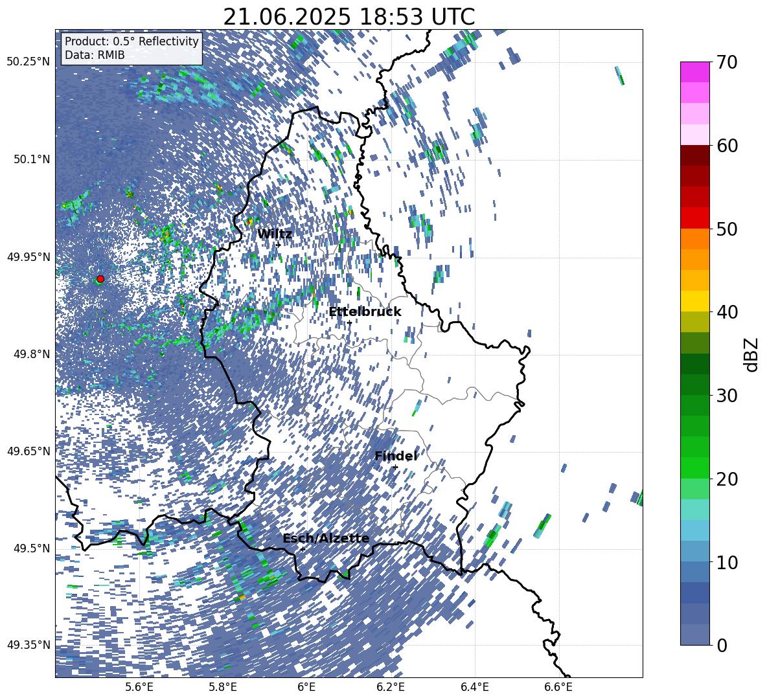The width and height of the screenshot is (767, 700).
Task: Click the 49.95°N latitude label
Action: [29, 256]
